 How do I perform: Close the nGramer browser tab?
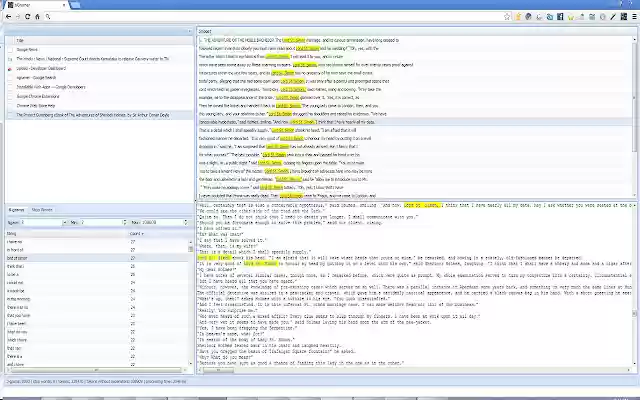point(64,5)
